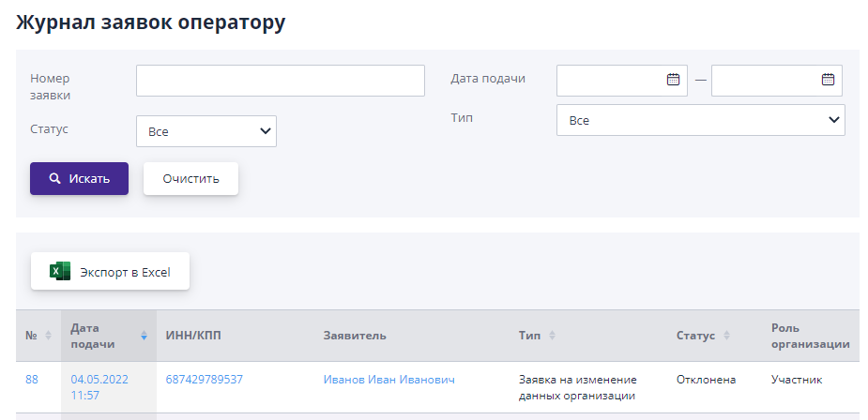The height and width of the screenshot is (420, 868).
Task: Open applicant Иванов Иван Иванович link
Action: pos(388,380)
